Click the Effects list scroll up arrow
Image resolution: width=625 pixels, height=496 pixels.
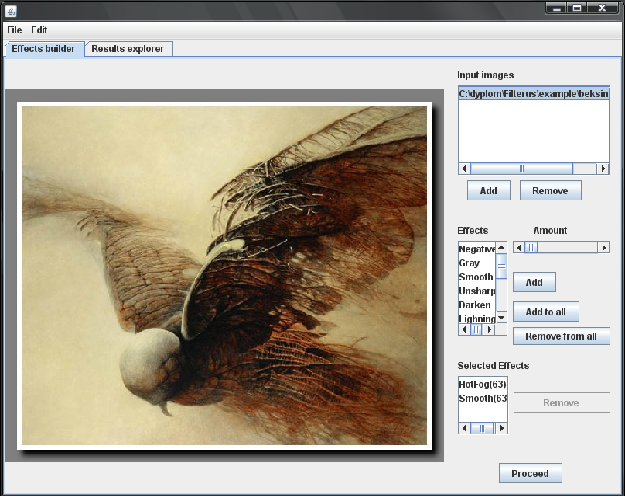[x=501, y=248]
